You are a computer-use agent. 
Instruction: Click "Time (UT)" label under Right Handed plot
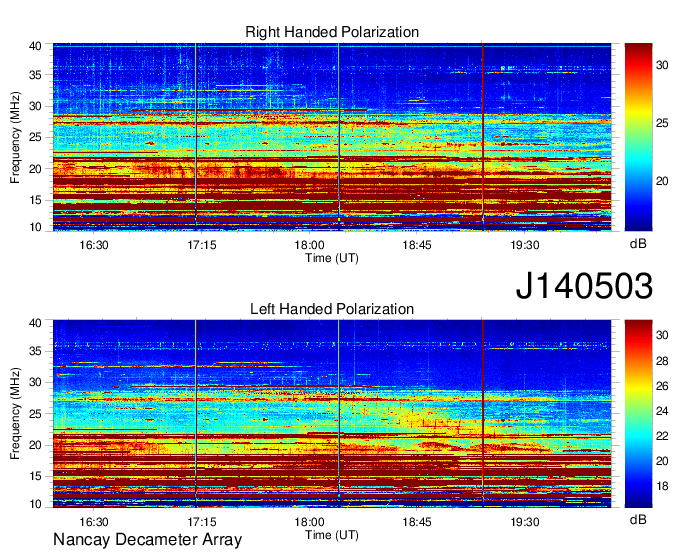(332, 258)
